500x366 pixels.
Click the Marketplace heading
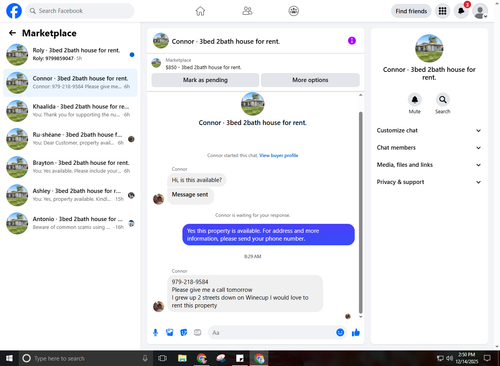pyautogui.click(x=49, y=33)
